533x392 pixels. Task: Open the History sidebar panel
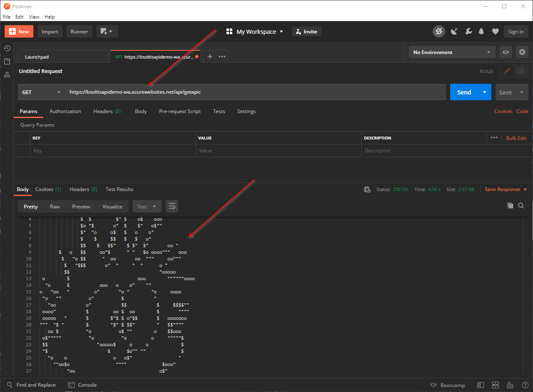coord(7,48)
